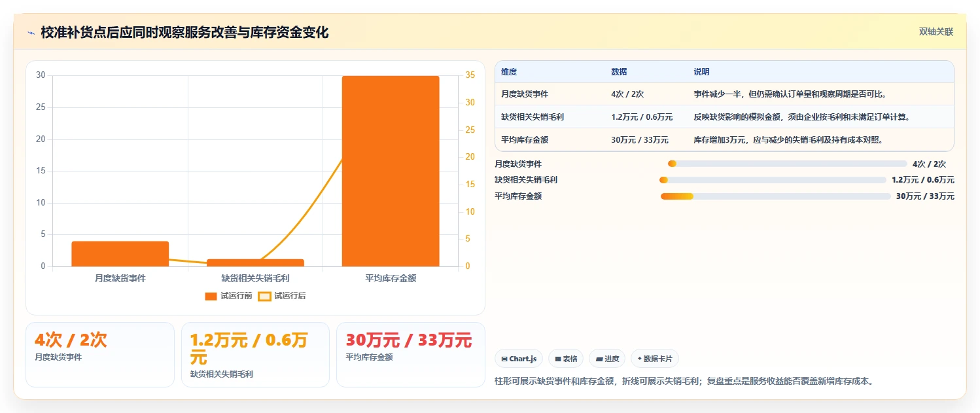Click description starting 库存增加3万元

coord(788,139)
